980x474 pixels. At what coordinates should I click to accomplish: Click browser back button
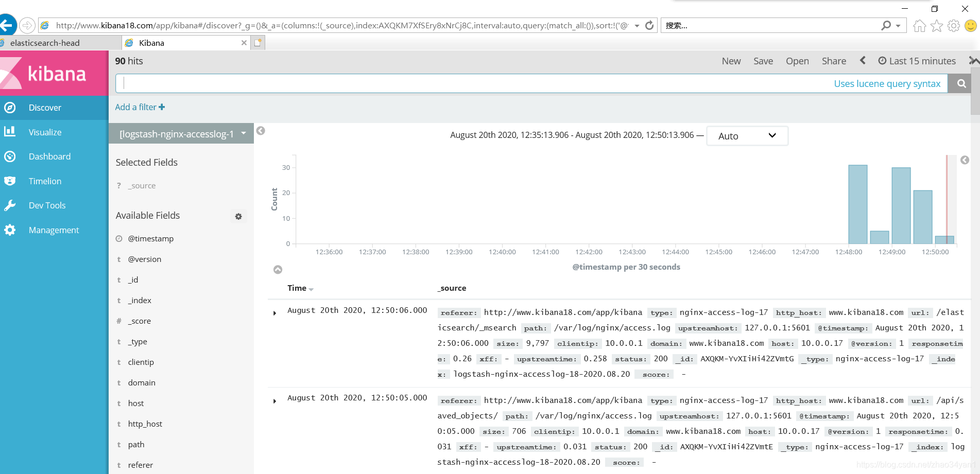point(7,25)
